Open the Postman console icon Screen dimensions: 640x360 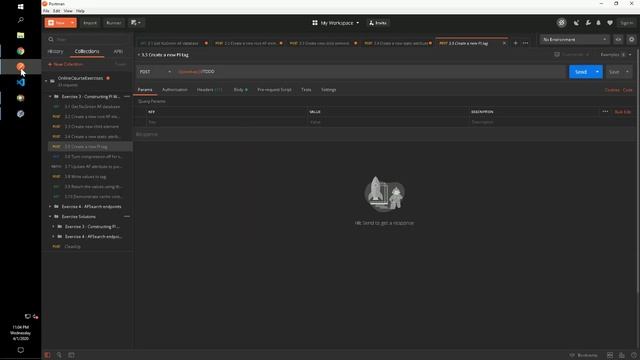coord(71,355)
